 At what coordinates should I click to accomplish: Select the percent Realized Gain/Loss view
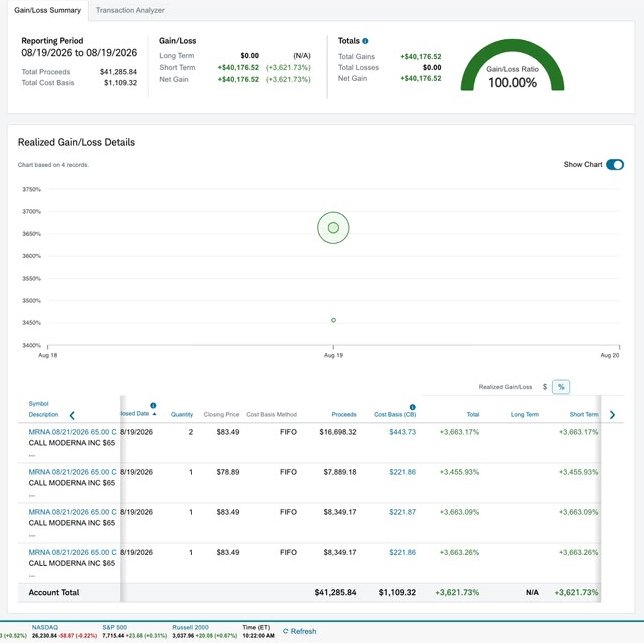coord(561,387)
